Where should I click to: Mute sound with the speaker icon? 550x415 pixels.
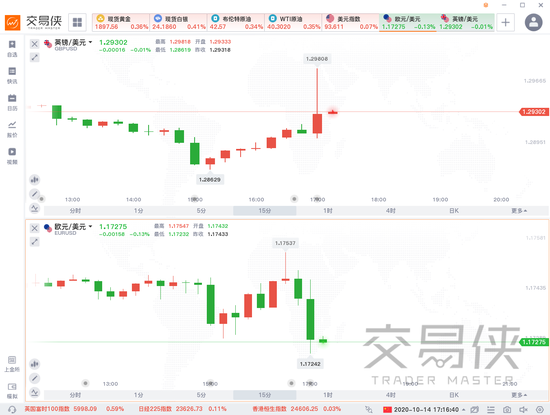click(x=523, y=409)
